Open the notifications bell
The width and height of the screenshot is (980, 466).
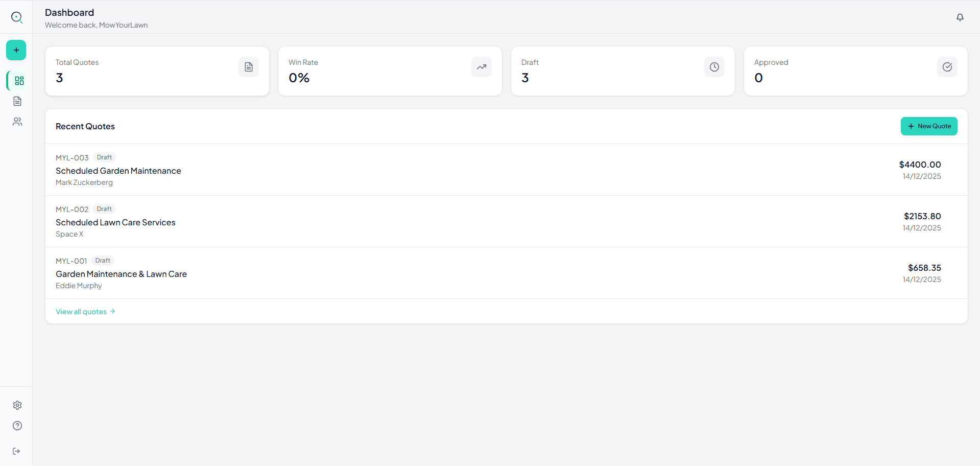960,17
